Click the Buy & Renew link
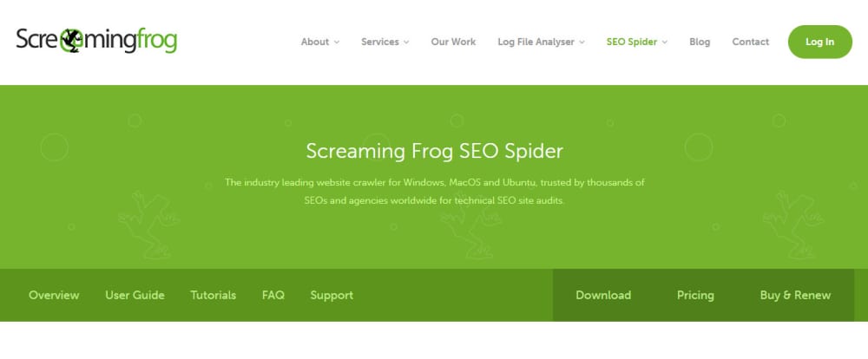The height and width of the screenshot is (359, 868). tap(795, 296)
